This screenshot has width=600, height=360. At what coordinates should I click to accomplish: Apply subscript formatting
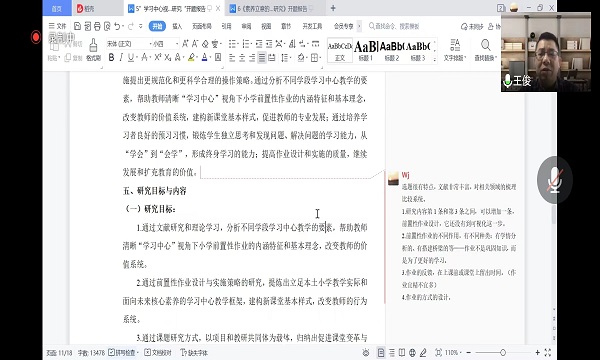click(168, 57)
